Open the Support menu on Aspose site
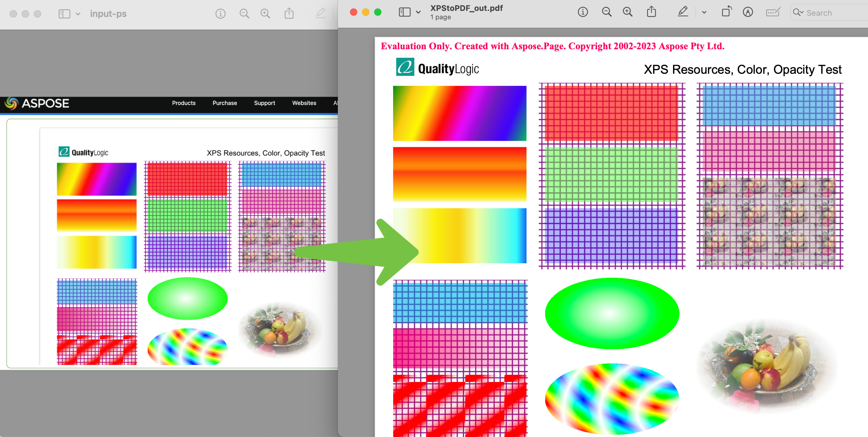 click(x=264, y=103)
